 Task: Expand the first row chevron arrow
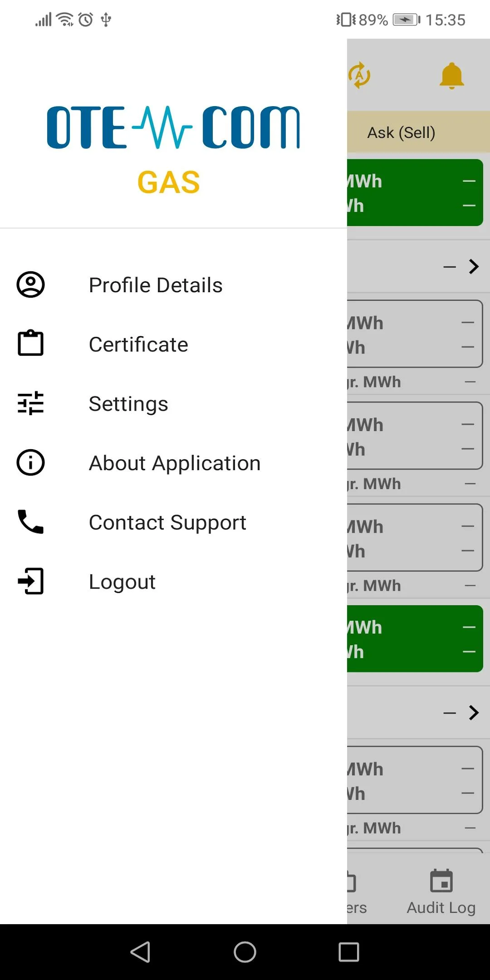[474, 267]
